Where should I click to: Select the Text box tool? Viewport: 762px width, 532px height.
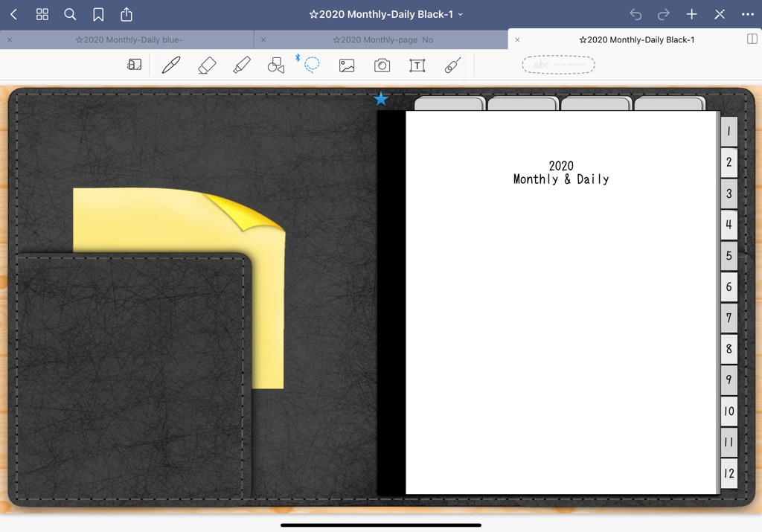[417, 65]
